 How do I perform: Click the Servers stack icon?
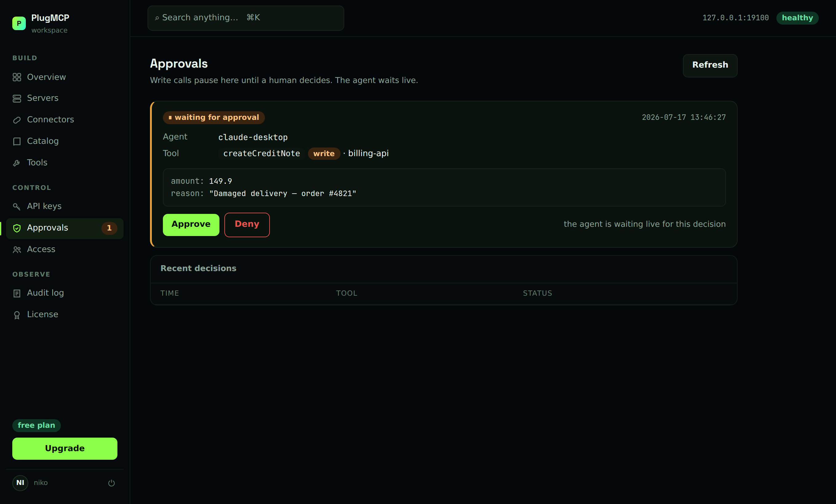(17, 98)
